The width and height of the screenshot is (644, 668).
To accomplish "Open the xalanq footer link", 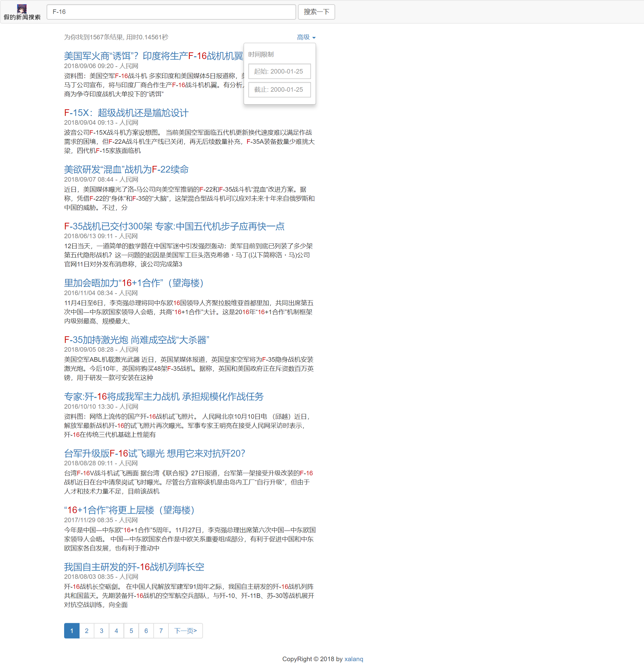I will point(354,659).
